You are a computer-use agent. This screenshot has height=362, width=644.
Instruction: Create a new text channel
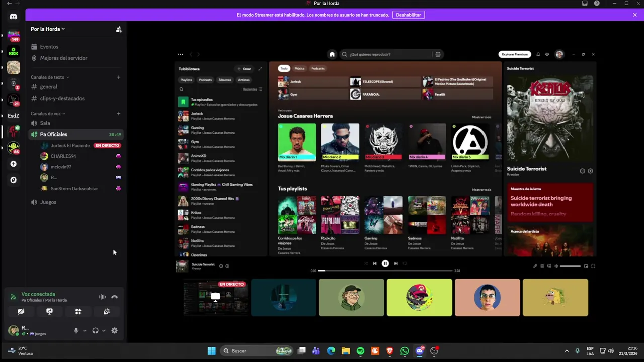(x=118, y=77)
